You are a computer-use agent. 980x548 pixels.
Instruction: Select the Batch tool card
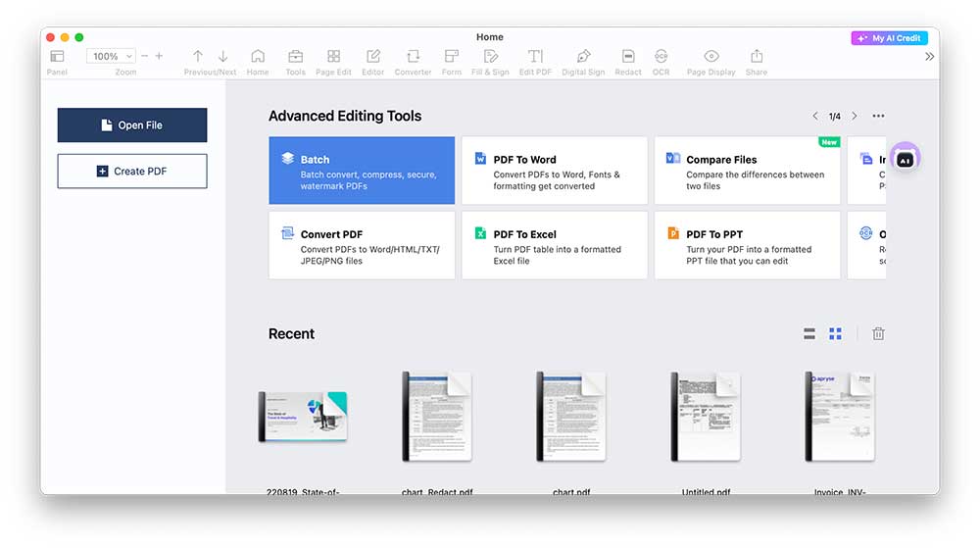[362, 171]
